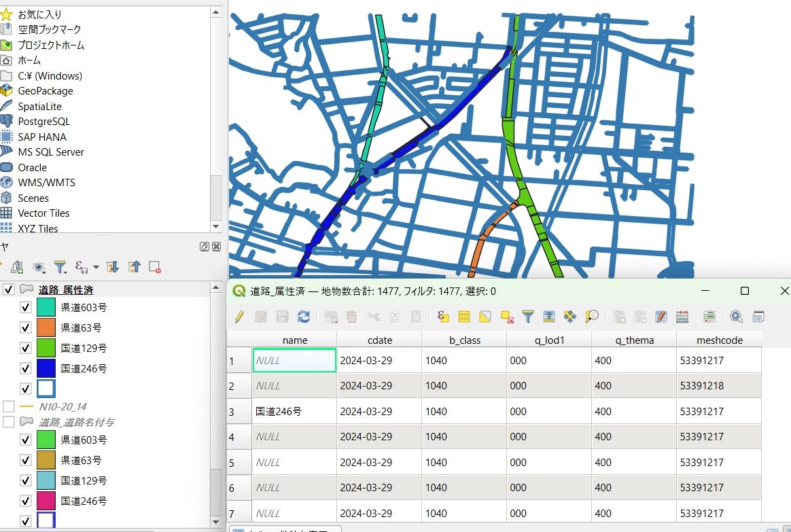
Task: Sort table by the name column header
Action: click(294, 340)
